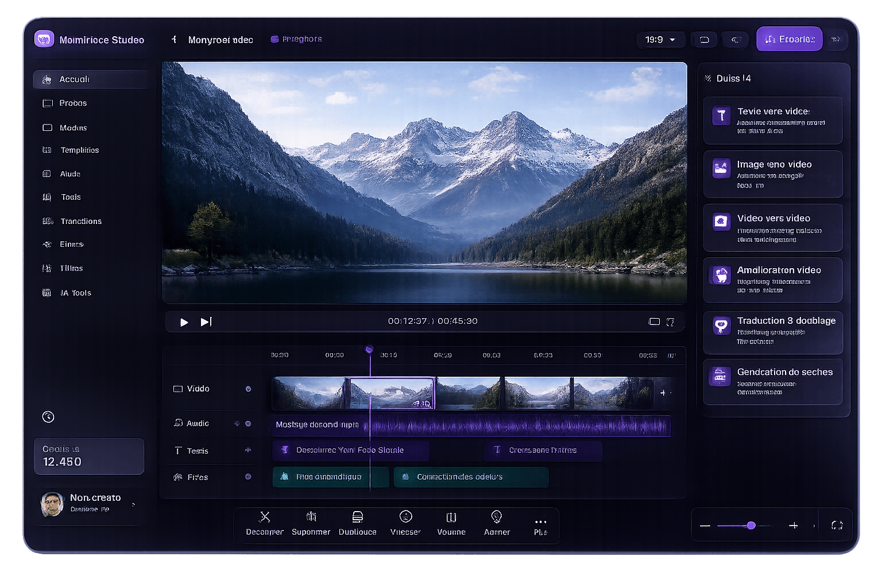Open the 19:9 aspect ratio dropdown
This screenshot has width=882, height=588.
coord(660,40)
